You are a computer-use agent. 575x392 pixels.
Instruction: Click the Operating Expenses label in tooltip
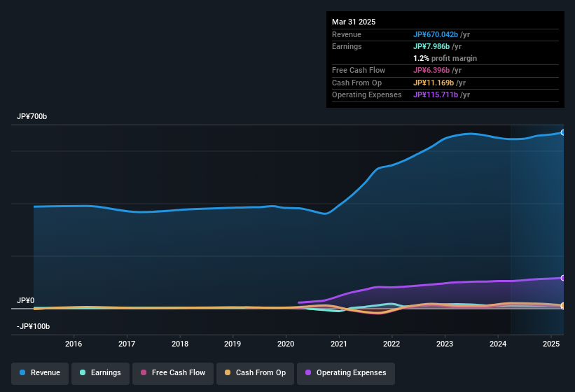coord(367,95)
